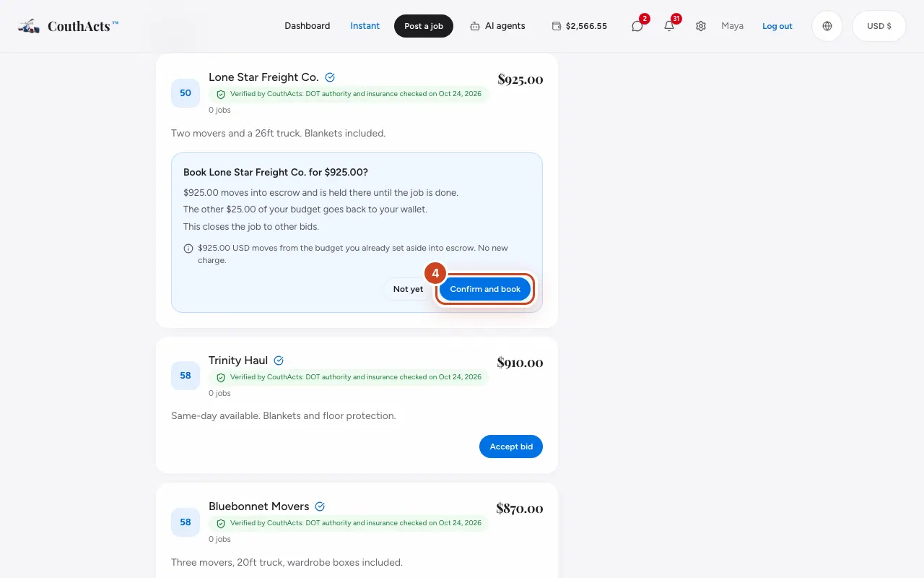Click the Not yet button
The image size is (924, 578).
[x=409, y=289]
